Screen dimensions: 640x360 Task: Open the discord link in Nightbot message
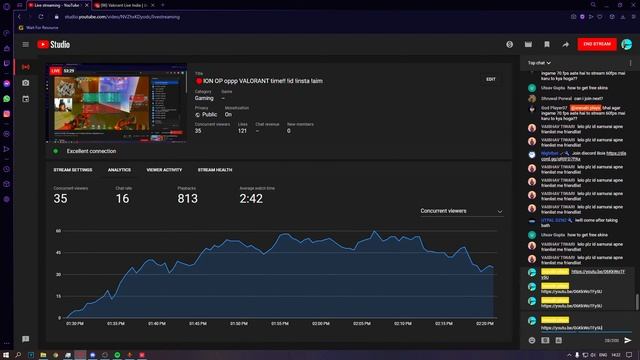583,156
